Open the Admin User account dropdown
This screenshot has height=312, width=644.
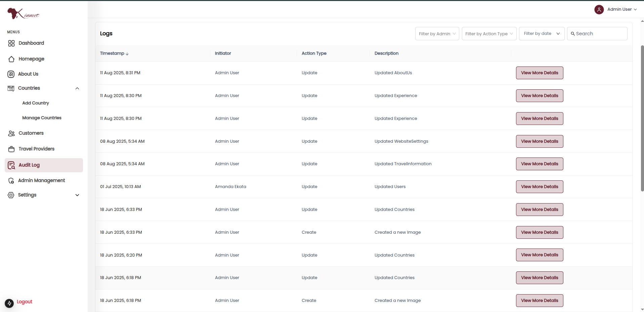click(618, 9)
